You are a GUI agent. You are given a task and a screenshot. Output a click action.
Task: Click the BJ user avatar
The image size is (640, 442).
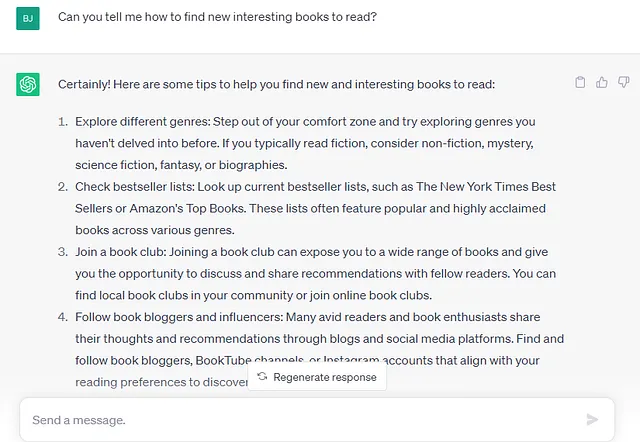point(28,18)
